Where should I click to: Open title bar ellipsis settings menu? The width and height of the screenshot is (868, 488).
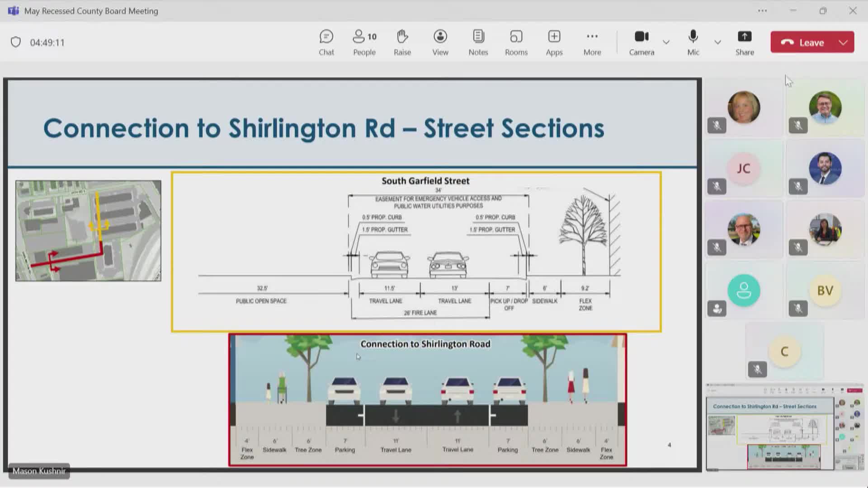pyautogui.click(x=762, y=11)
